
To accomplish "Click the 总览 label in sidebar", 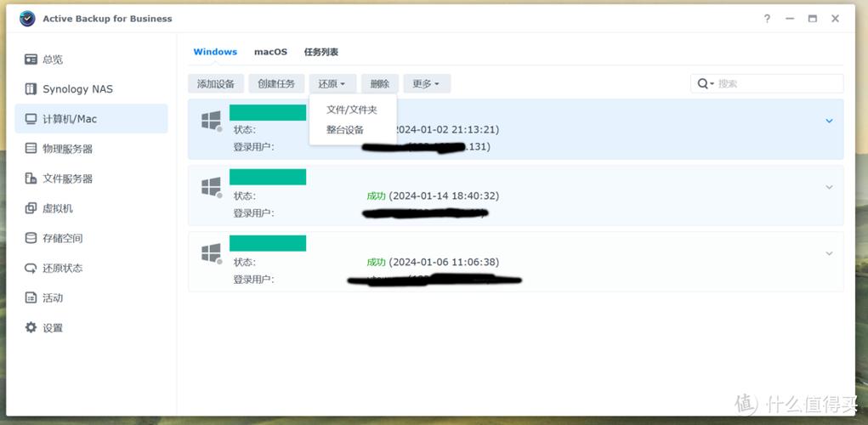I will [x=54, y=59].
